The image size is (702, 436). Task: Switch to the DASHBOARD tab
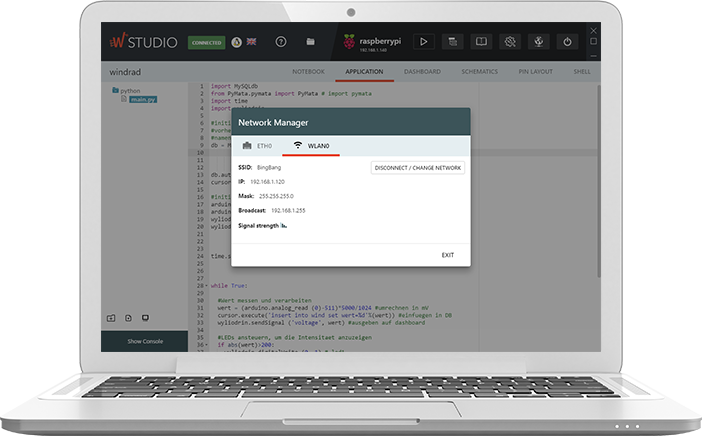point(422,72)
